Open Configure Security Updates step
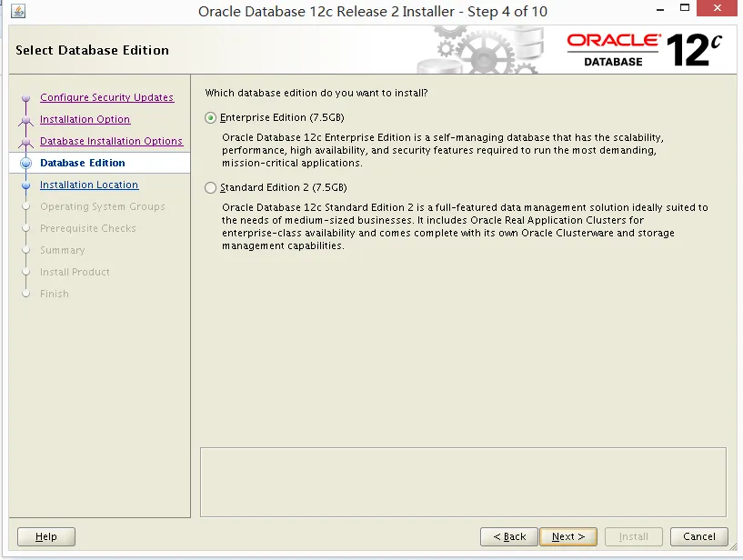 [x=106, y=97]
